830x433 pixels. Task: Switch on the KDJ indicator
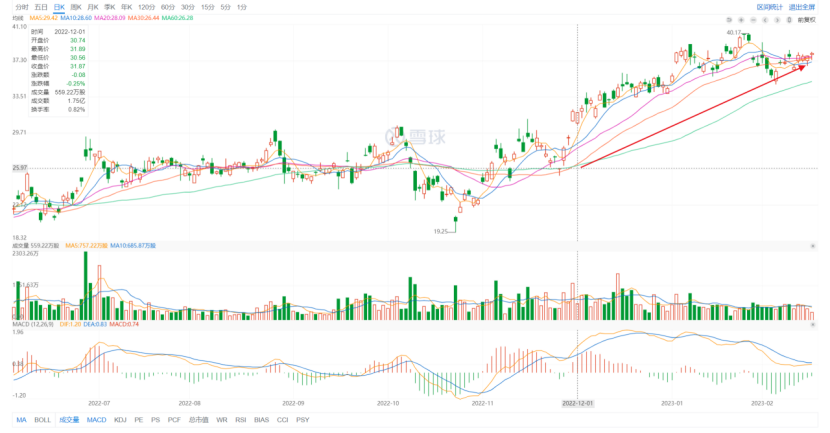pyautogui.click(x=121, y=420)
